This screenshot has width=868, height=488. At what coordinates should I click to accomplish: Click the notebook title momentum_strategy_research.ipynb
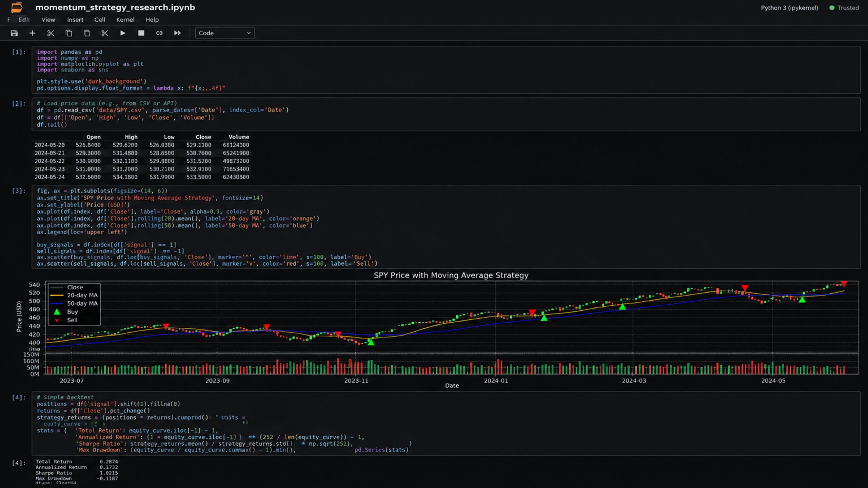(x=115, y=7)
